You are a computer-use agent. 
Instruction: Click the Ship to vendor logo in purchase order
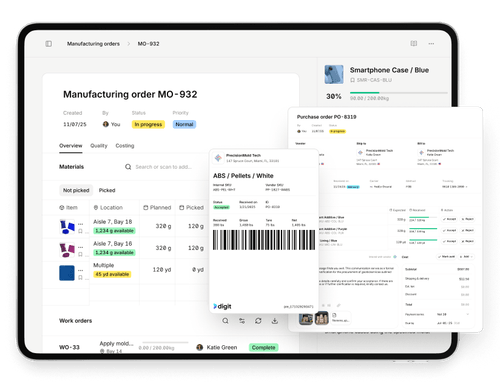(x=360, y=152)
